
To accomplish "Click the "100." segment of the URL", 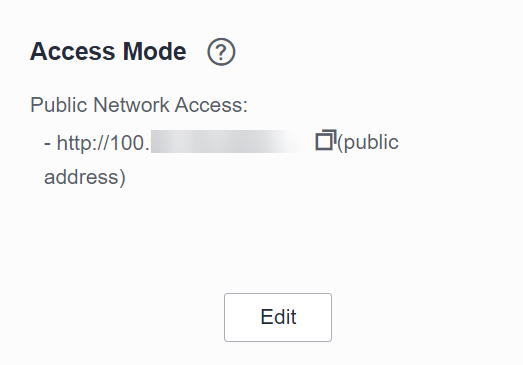I will tap(130, 143).
